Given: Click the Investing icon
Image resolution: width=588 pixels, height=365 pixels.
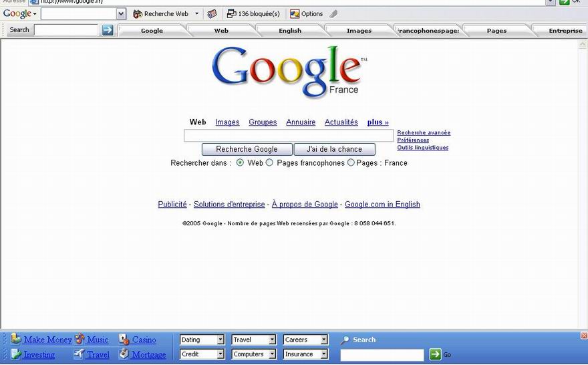Looking at the screenshot, I should [16, 354].
